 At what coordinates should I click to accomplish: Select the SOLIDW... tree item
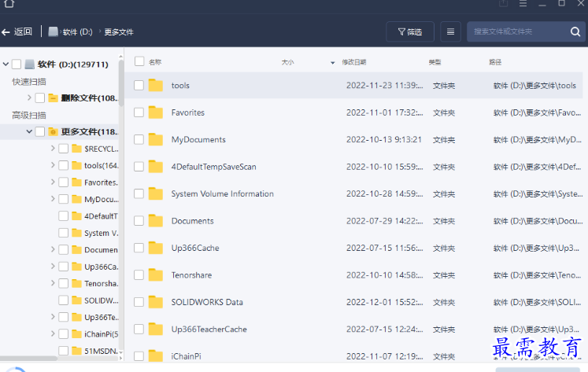[101, 300]
